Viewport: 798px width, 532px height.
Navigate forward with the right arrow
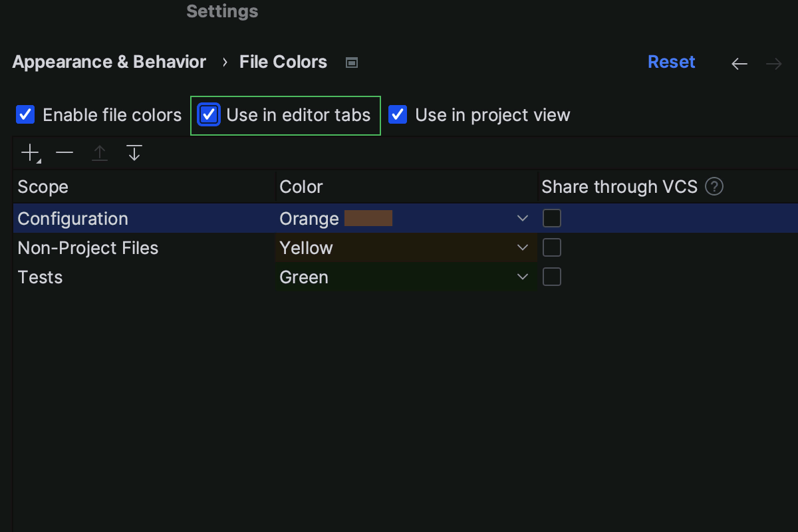click(x=773, y=63)
